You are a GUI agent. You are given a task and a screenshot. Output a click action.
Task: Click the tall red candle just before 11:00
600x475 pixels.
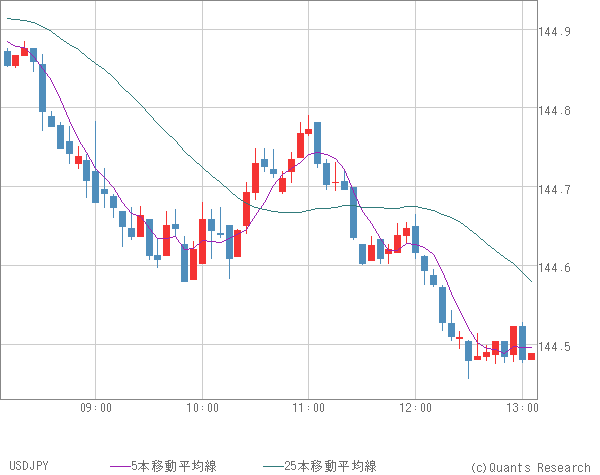(300, 145)
